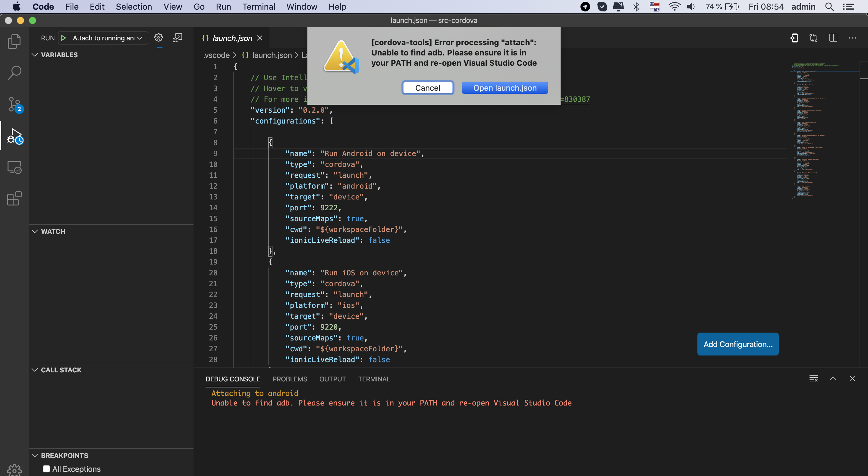Screen dimensions: 868x476
Task: Open the Explorer sidebar icon
Action: 14,41
